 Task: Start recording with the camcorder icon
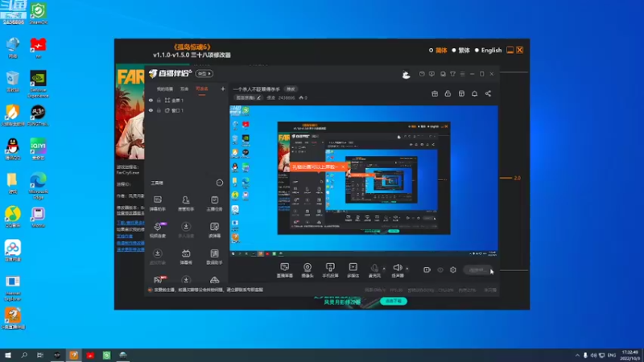427,269
